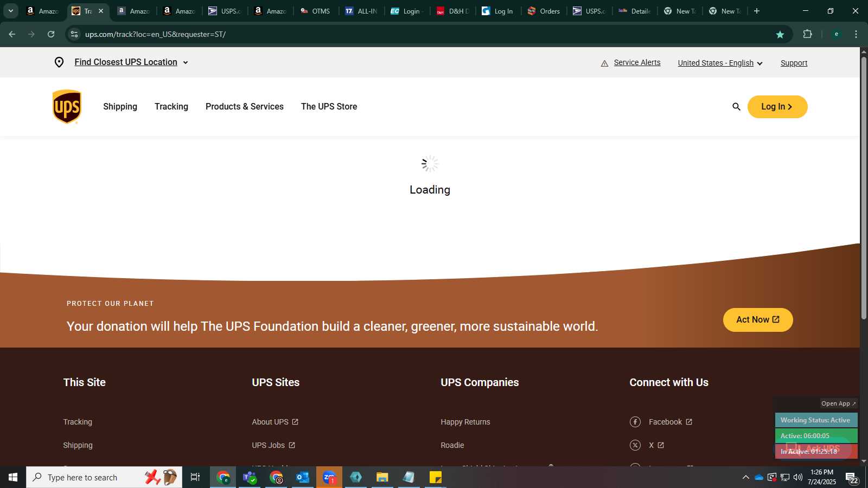The height and width of the screenshot is (488, 868).
Task: Open The UPS Store menu
Action: click(x=329, y=107)
